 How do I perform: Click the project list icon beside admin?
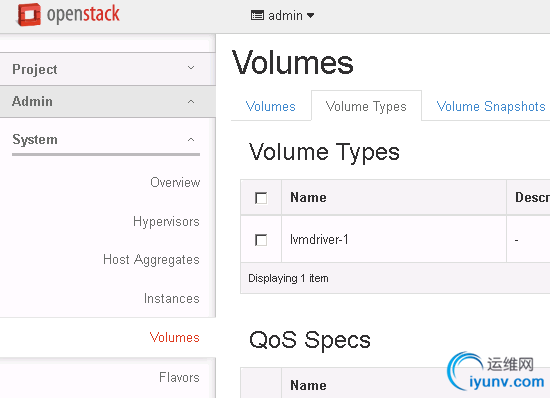pos(257,15)
